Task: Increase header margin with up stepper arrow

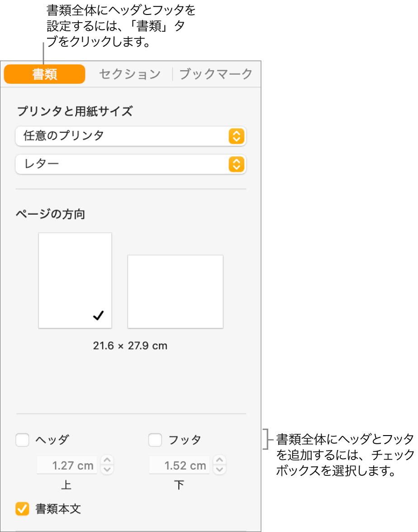Action: (107, 460)
